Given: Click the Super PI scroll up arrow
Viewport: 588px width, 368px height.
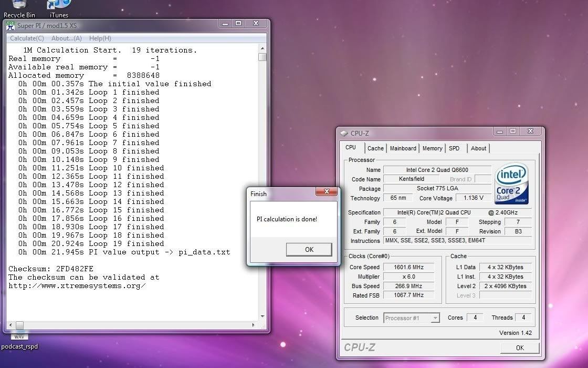Looking at the screenshot, I should [262, 48].
